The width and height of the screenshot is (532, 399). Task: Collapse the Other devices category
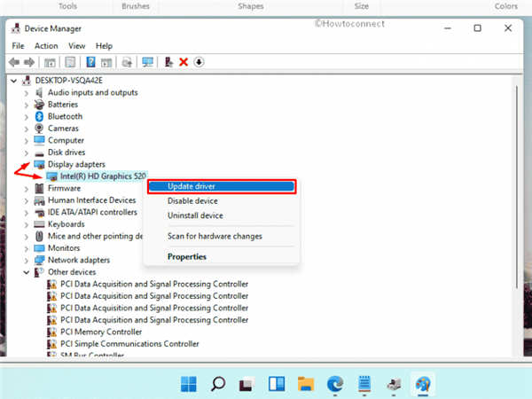[27, 272]
